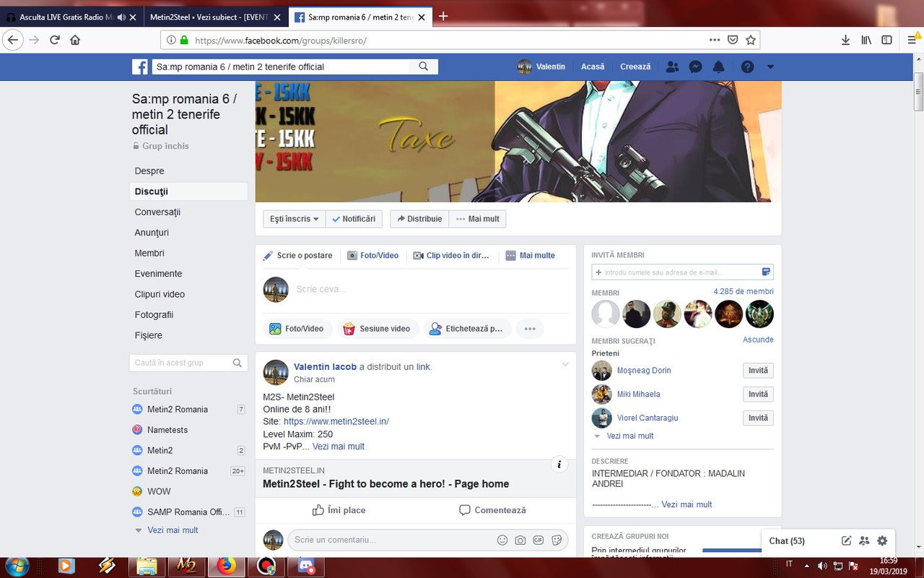The height and width of the screenshot is (578, 924).
Task: Invite Mosneag Dorin to group
Action: pos(758,371)
